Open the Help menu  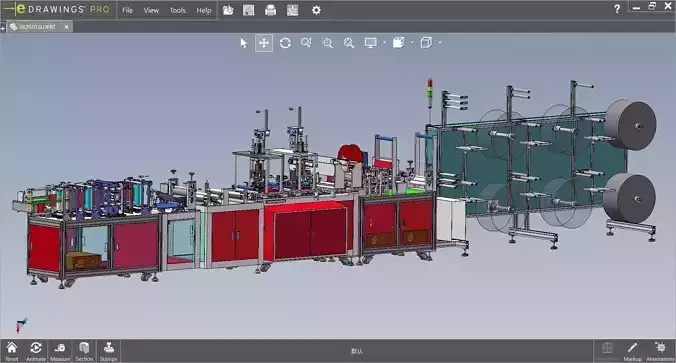click(203, 10)
